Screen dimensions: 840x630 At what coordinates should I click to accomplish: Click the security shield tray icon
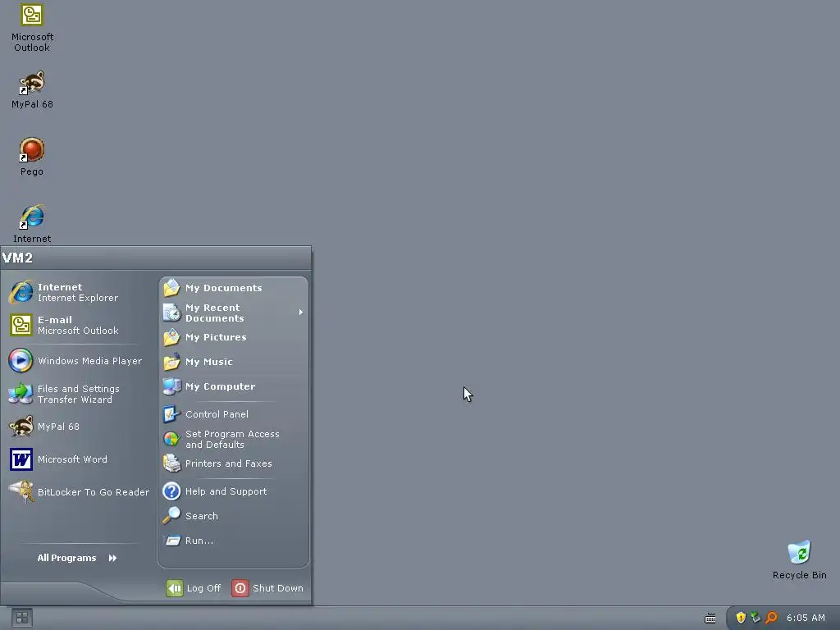coord(741,618)
